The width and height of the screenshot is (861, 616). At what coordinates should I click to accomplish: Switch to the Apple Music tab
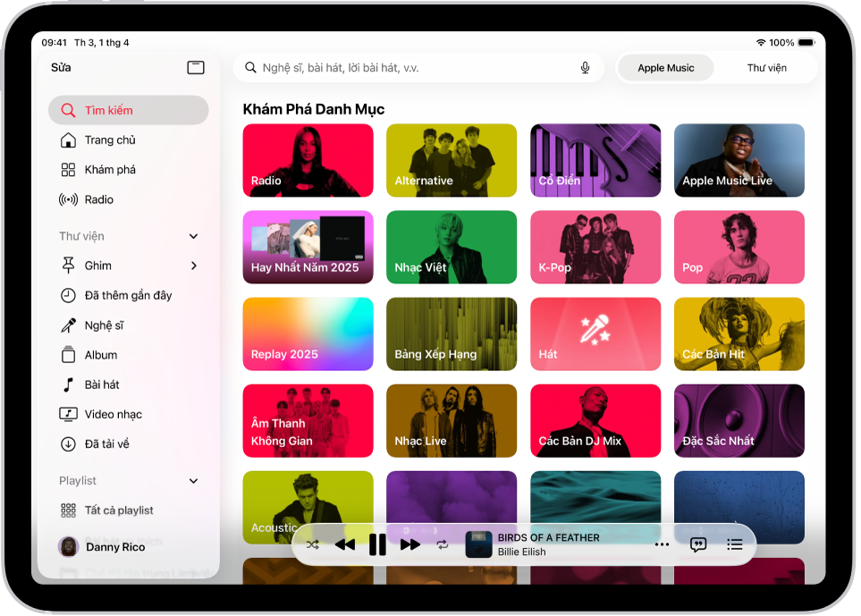tap(665, 68)
